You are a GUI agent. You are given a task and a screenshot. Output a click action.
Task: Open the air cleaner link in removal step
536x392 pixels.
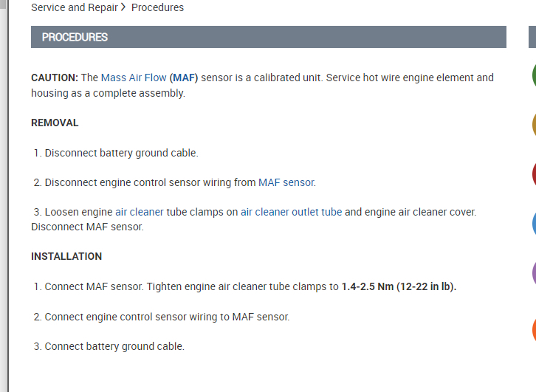tap(140, 212)
